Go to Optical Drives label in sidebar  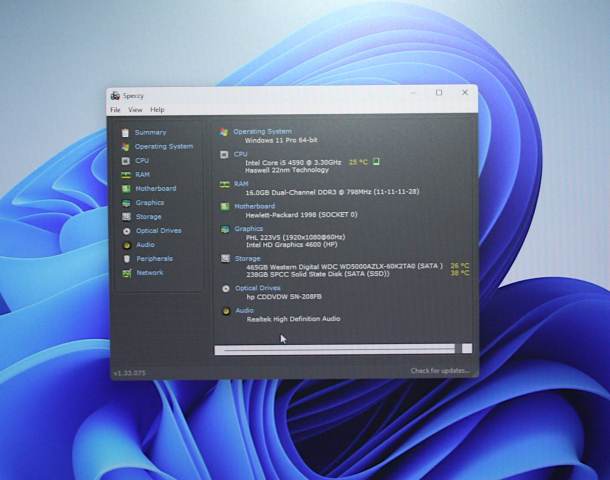click(x=159, y=231)
